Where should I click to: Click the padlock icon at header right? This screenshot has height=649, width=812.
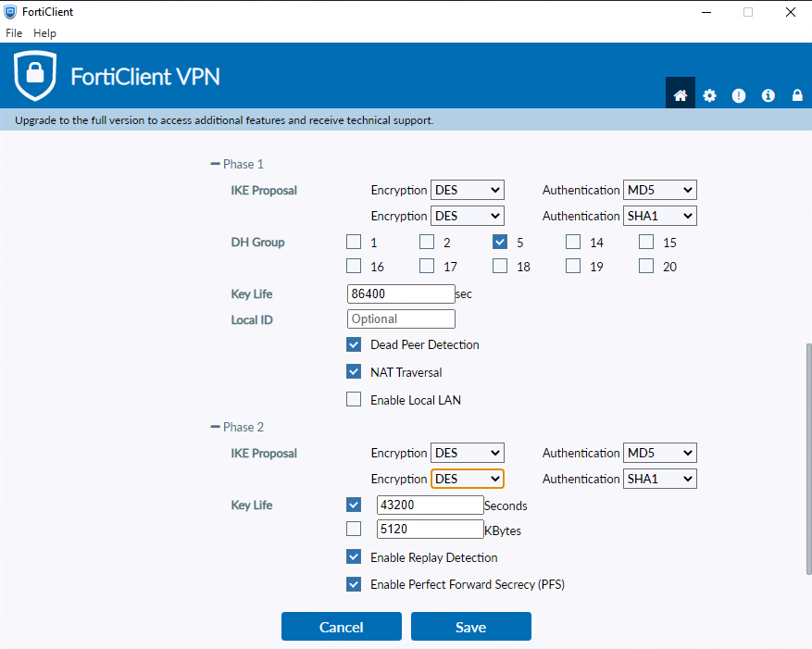coord(796,95)
